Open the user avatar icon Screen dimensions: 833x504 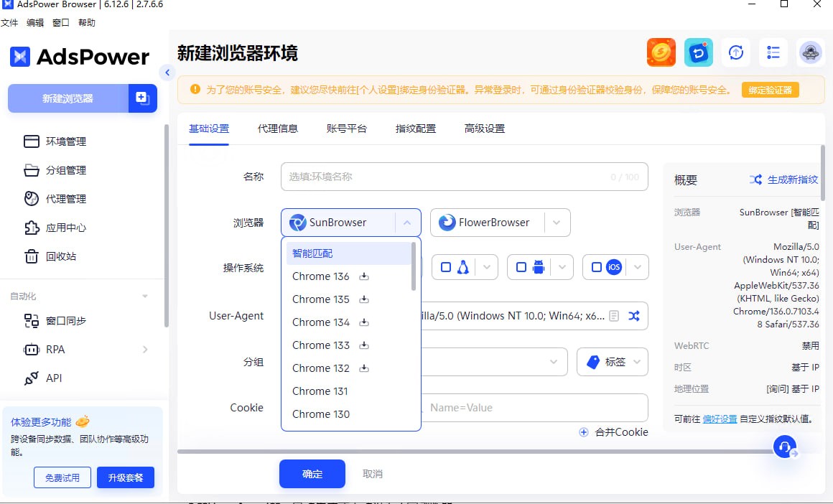coord(810,52)
